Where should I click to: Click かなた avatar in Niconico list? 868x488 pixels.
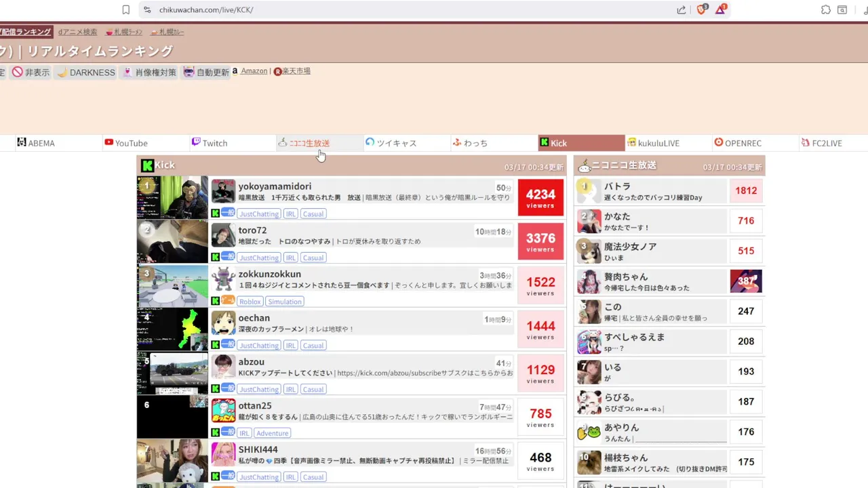589,221
